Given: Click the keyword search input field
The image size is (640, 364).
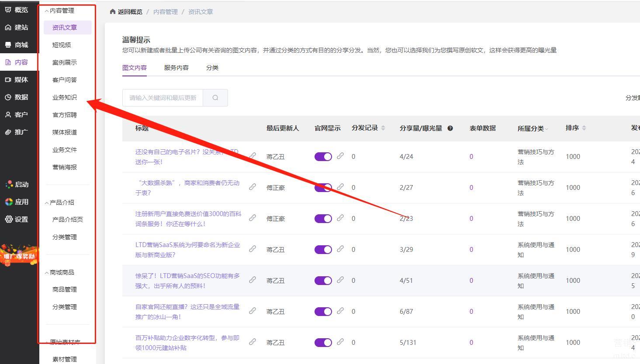Looking at the screenshot, I should tap(163, 98).
